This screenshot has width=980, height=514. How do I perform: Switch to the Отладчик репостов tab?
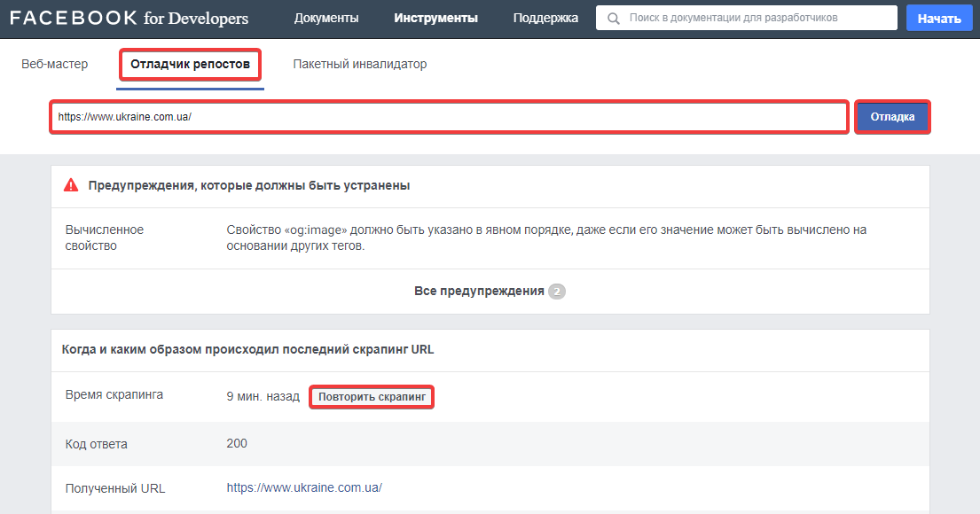click(189, 64)
